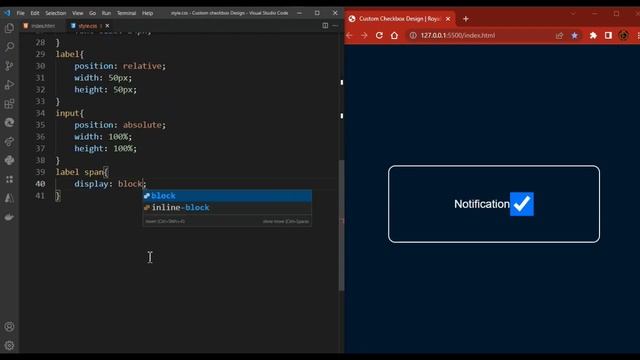The height and width of the screenshot is (360, 640).
Task: Close the style.css editor tab
Action: coord(107,26)
